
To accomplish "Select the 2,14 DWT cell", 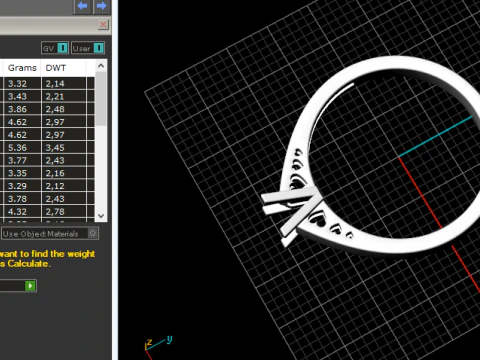I will 64,83.
